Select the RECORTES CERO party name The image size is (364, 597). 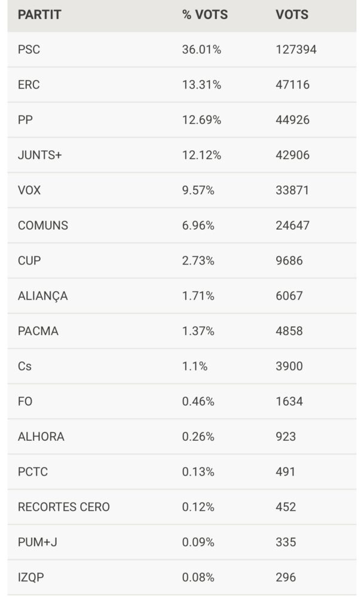point(64,507)
